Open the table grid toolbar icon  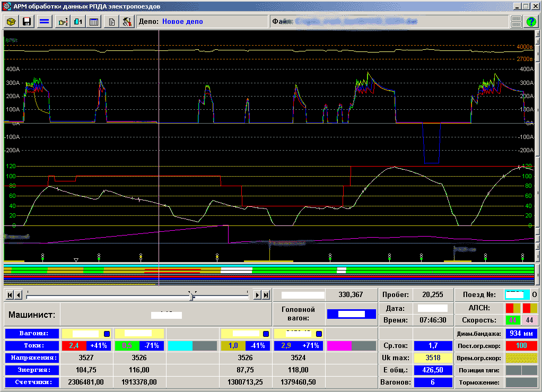94,22
